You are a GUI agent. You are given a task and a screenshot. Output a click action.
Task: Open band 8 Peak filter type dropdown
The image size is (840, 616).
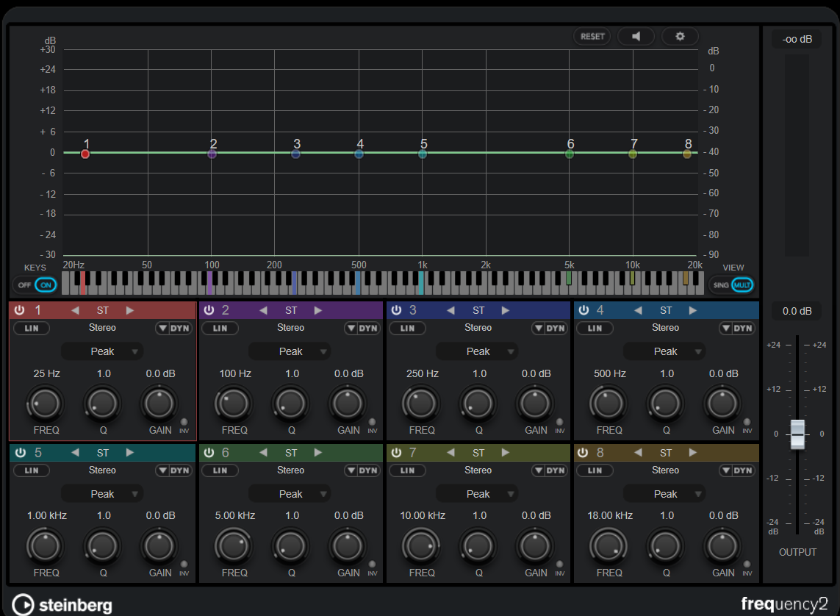(665, 494)
